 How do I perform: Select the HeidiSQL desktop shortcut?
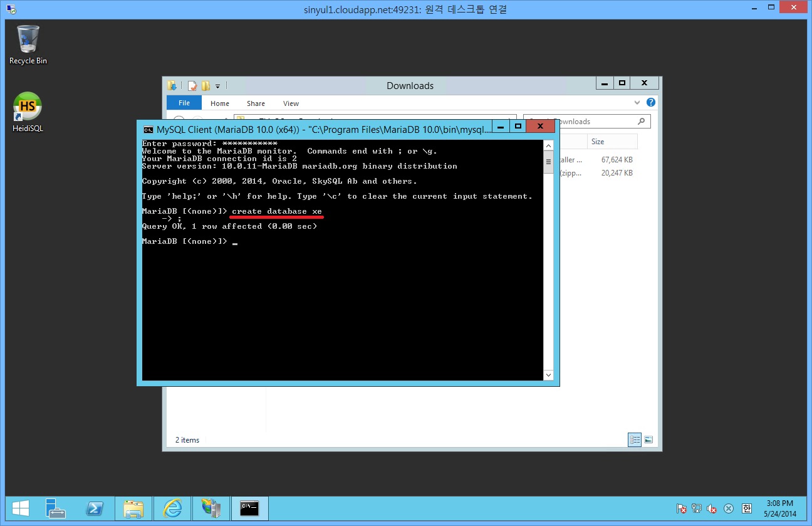click(x=28, y=113)
